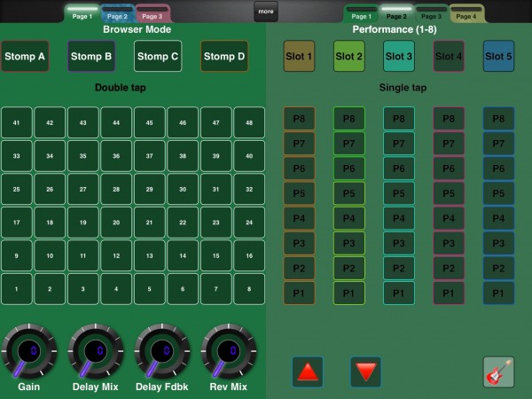Image resolution: width=532 pixels, height=399 pixels.
Task: Toggle Stomp A
Action: pyautogui.click(x=25, y=57)
